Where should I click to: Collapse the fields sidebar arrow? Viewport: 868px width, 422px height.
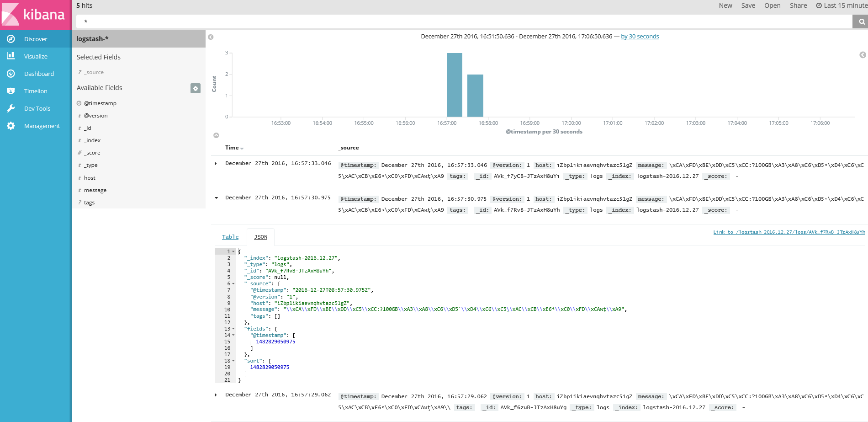(x=211, y=37)
